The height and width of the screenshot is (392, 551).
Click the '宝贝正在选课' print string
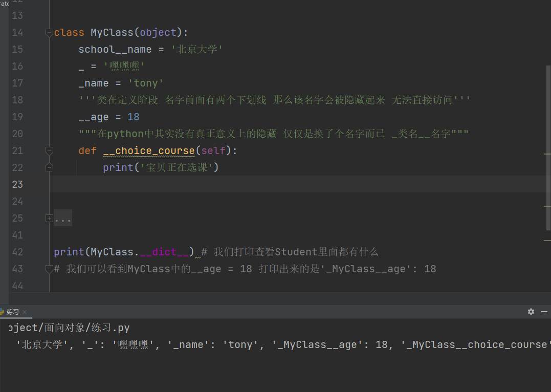177,167
